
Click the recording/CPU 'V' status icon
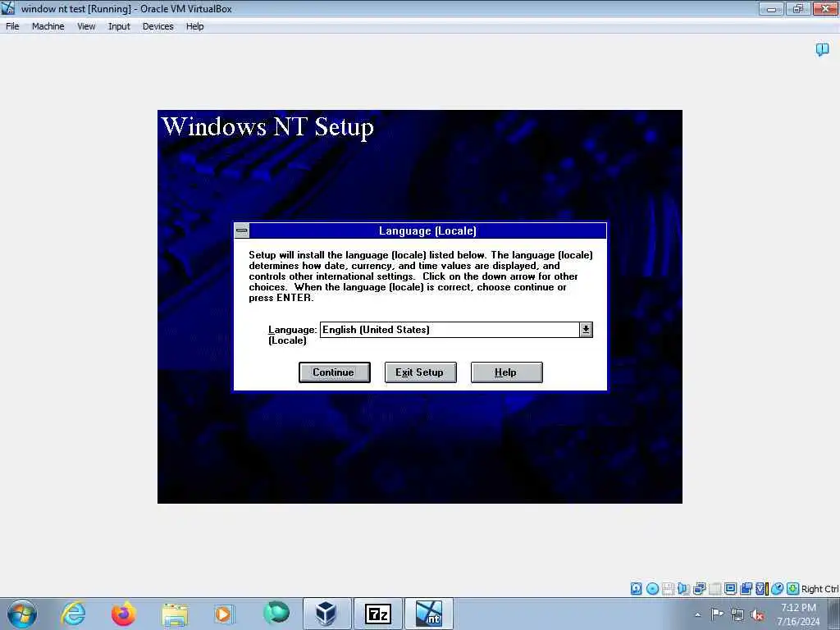(761, 589)
